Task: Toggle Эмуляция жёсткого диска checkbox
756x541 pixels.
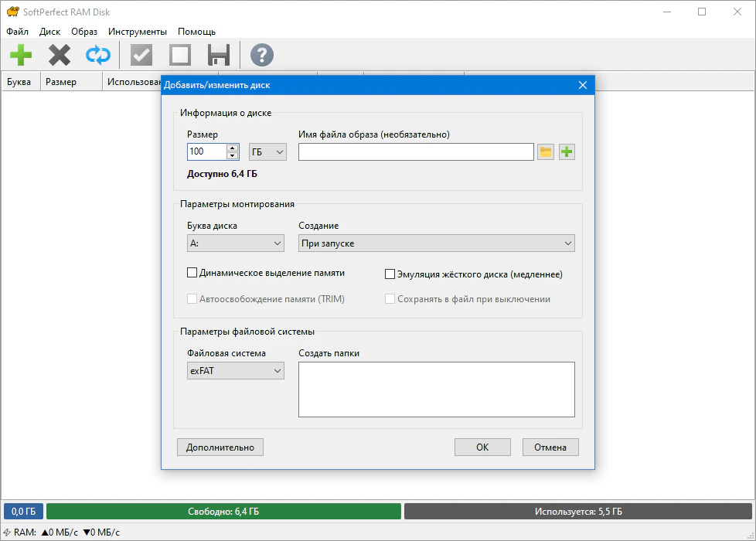Action: [x=390, y=274]
